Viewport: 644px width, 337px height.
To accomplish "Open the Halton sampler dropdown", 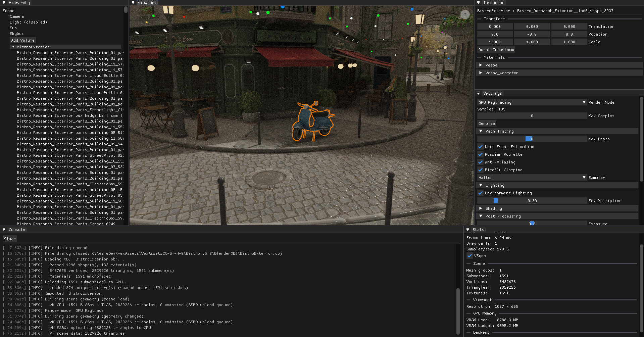I will click(x=532, y=178).
